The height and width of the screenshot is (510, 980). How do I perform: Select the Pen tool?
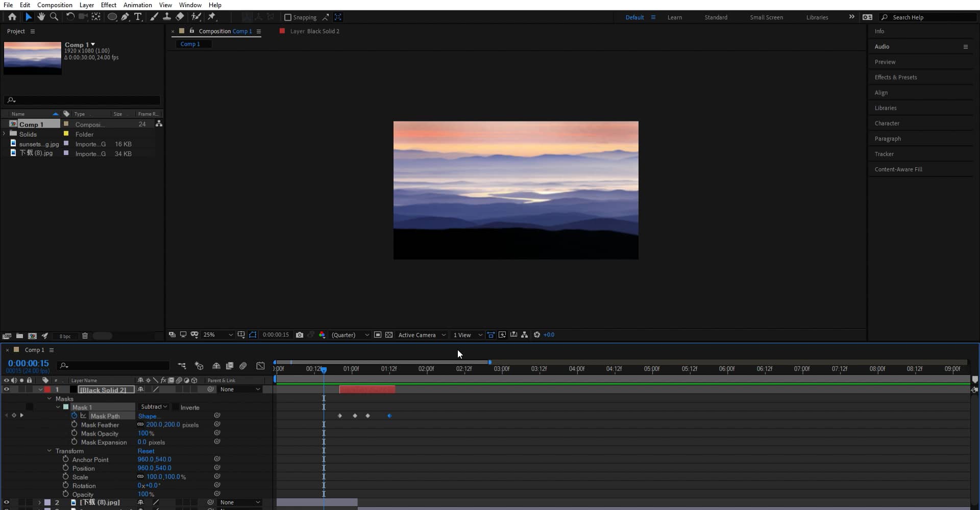(x=125, y=17)
